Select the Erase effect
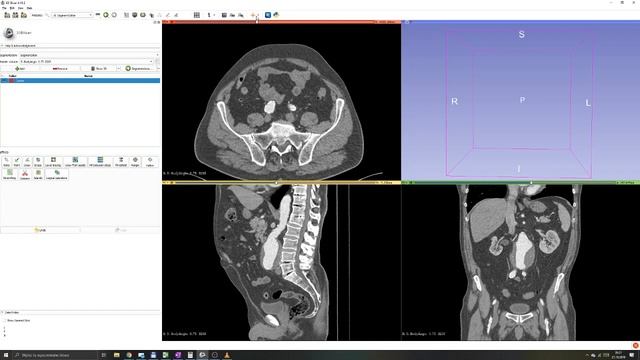This screenshot has height=360, width=640. tap(38, 162)
